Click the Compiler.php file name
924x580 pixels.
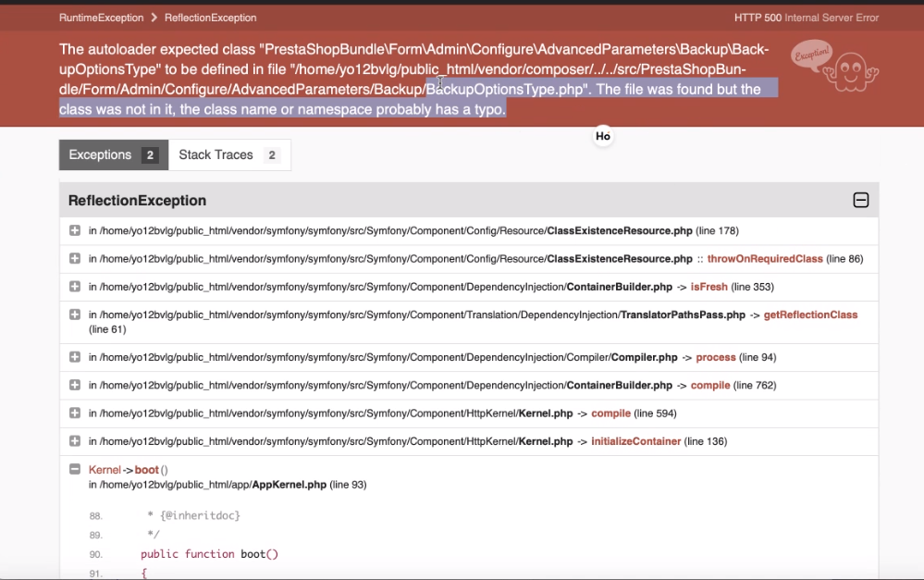pos(644,357)
